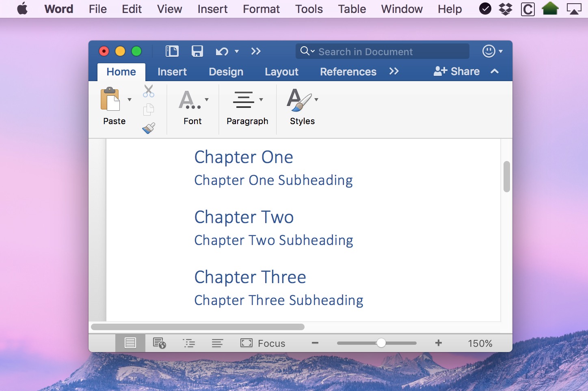The height and width of the screenshot is (391, 588).
Task: Click the Save floppy disk icon
Action: (197, 51)
